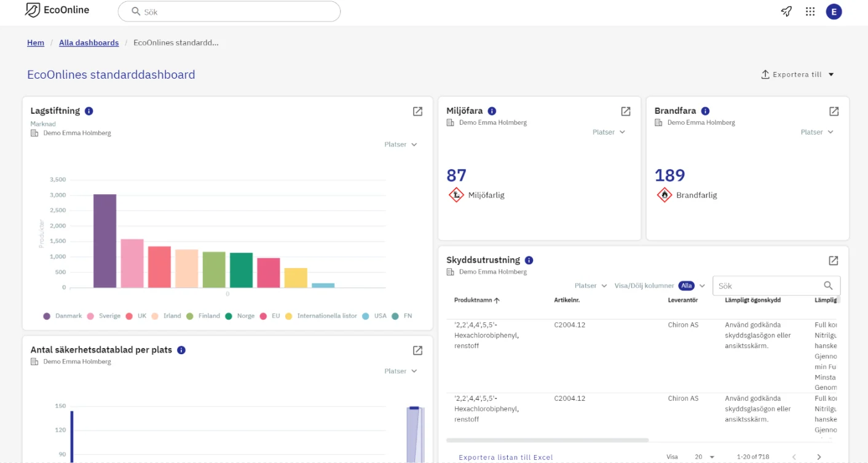The height and width of the screenshot is (463, 868).
Task: Show info for Lagstiftning widget
Action: coord(89,111)
